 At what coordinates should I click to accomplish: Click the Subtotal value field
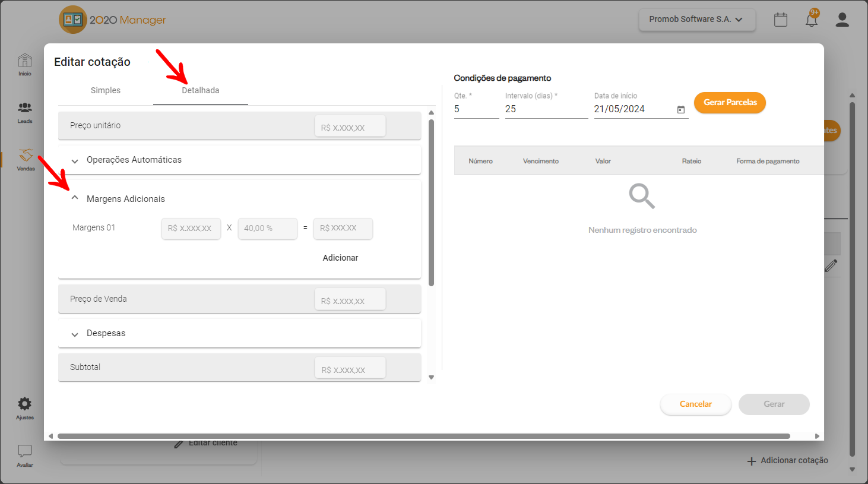tap(350, 368)
